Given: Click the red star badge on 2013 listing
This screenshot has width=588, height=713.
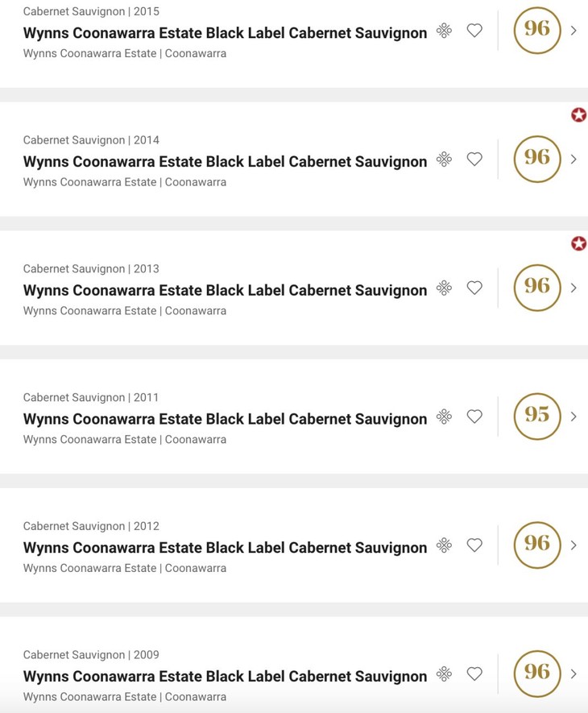Looking at the screenshot, I should point(578,243).
